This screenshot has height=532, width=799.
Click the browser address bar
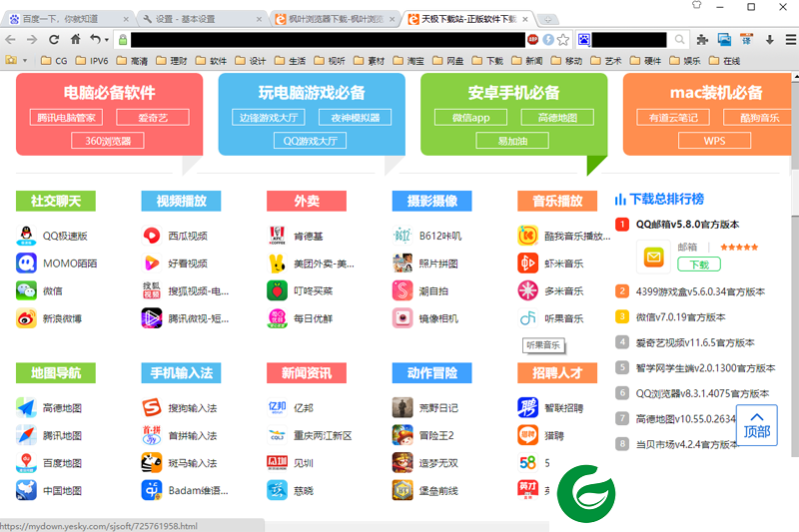pos(328,40)
